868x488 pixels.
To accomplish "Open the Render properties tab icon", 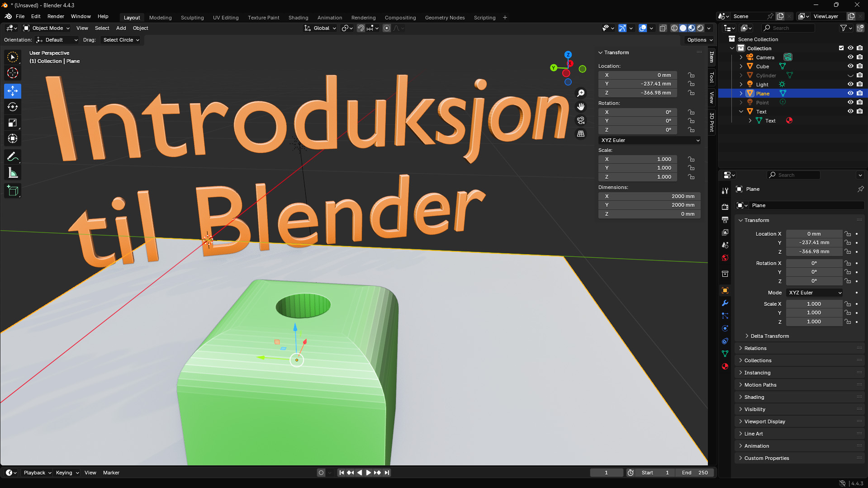I will (725, 207).
